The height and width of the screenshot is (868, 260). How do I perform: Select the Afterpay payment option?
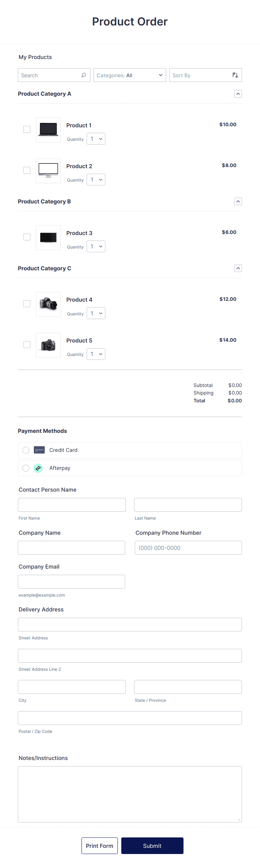pyautogui.click(x=26, y=468)
